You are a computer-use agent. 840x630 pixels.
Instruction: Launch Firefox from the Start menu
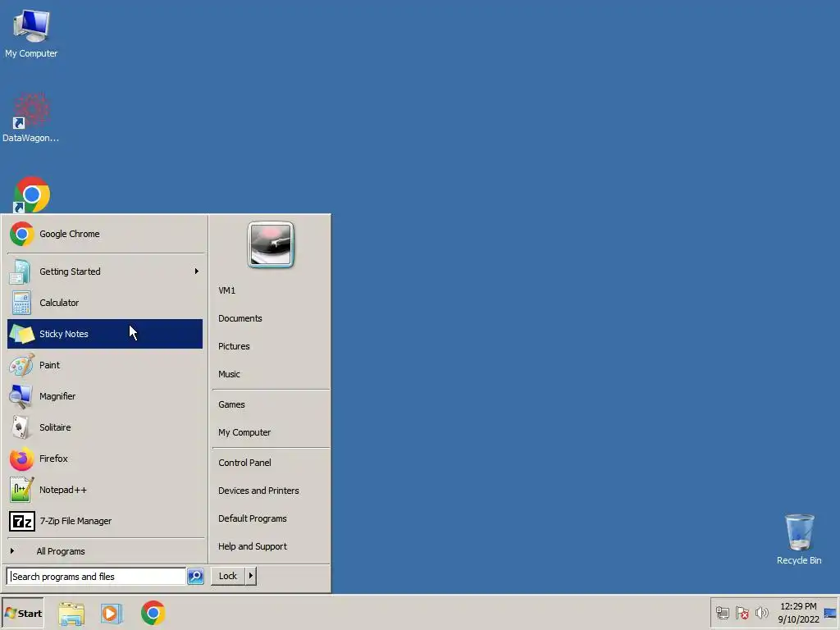pos(105,459)
